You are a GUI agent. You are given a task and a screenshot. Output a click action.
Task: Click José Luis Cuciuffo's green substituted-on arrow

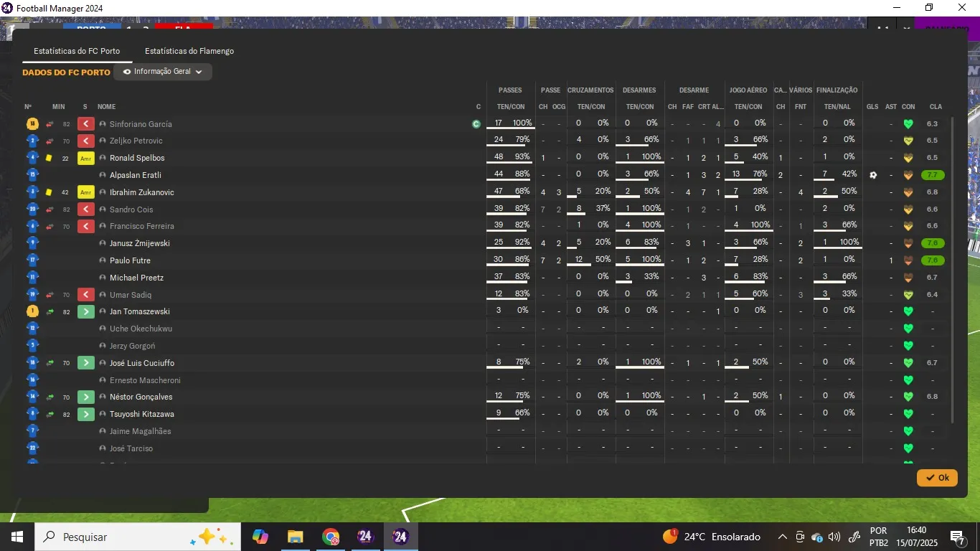coord(86,363)
